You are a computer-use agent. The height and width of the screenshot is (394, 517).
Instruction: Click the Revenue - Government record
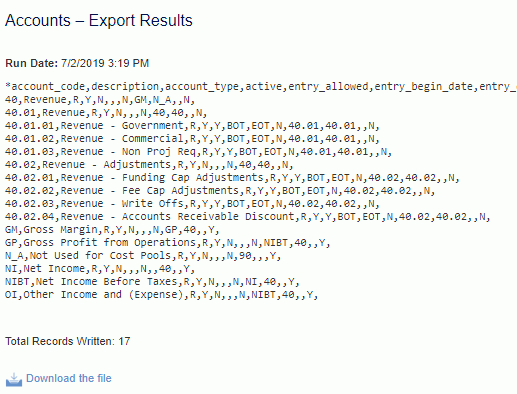pos(192,126)
